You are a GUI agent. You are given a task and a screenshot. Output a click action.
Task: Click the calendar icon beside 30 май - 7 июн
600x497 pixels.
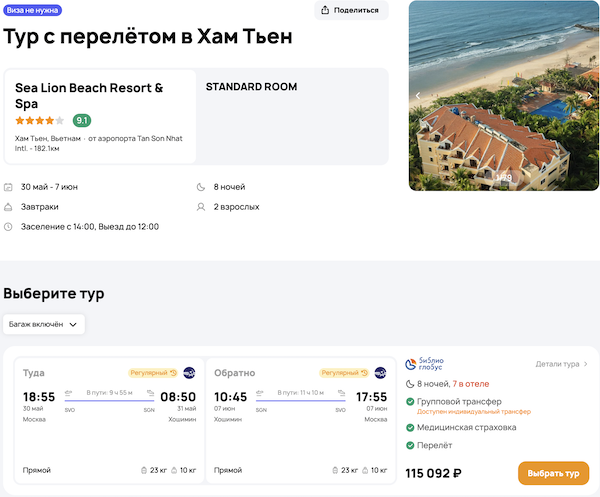pyautogui.click(x=9, y=187)
